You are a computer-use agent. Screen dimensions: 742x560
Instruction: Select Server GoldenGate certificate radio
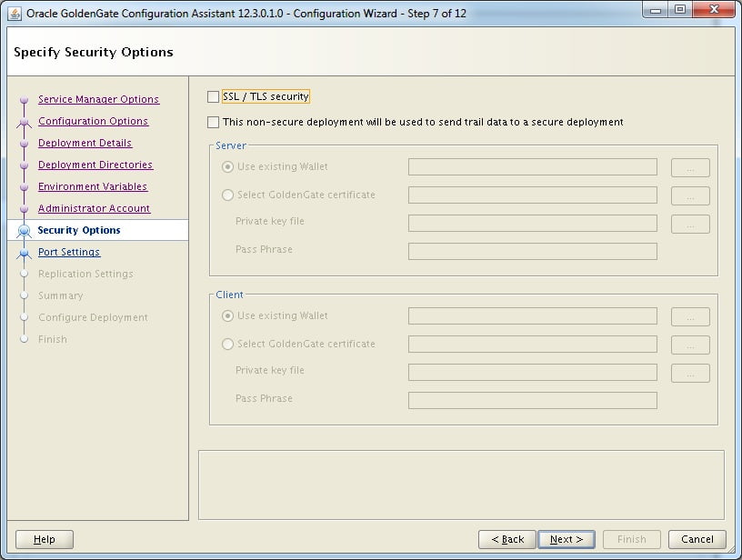coord(227,195)
